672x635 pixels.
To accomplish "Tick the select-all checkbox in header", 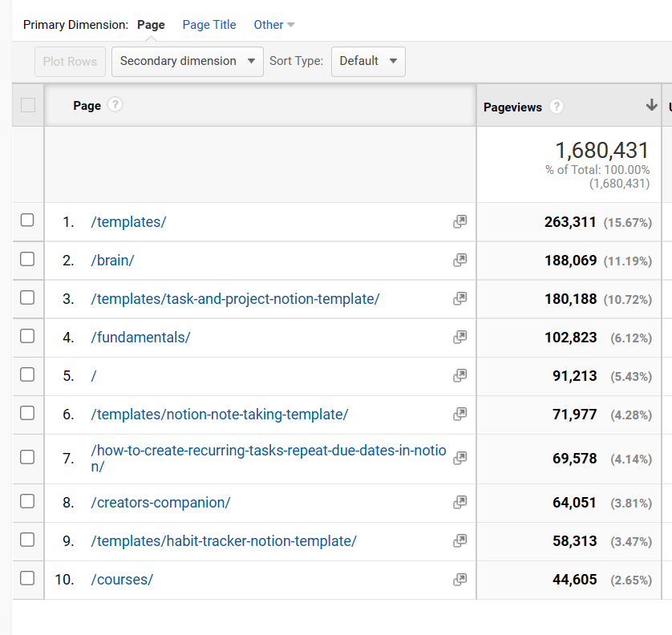I will (28, 105).
